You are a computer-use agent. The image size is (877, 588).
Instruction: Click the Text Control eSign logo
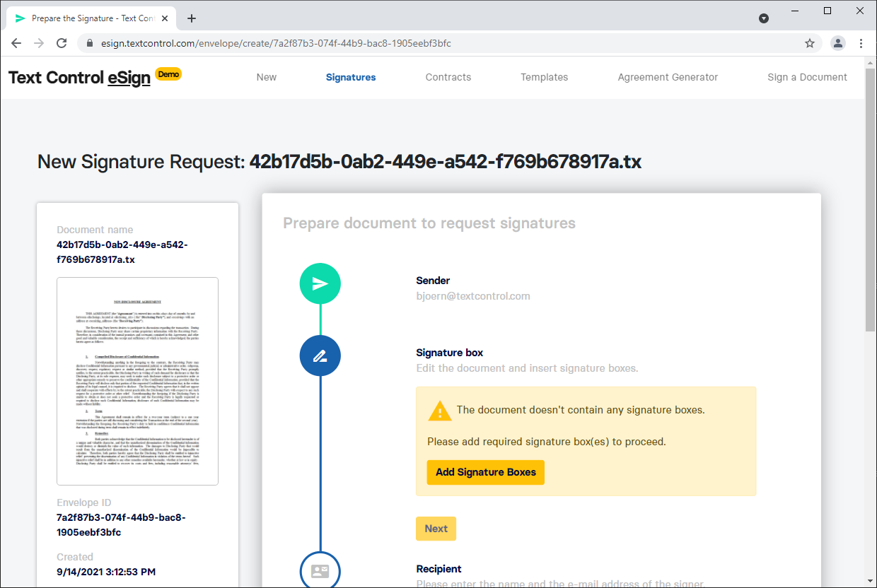point(79,78)
